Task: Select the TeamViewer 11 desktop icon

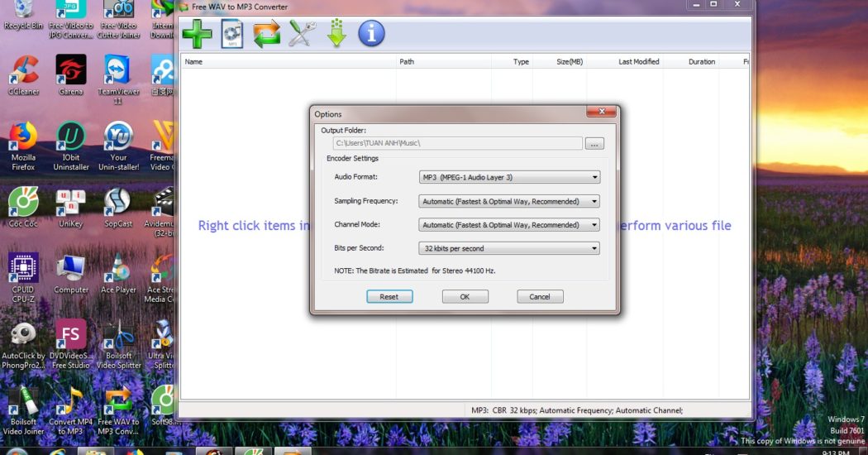Action: (118, 79)
